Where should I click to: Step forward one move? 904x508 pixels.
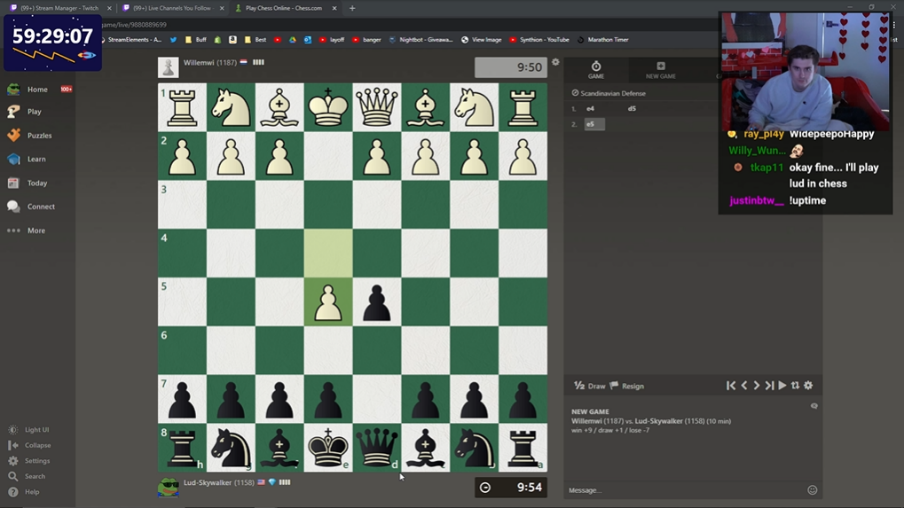tap(756, 385)
